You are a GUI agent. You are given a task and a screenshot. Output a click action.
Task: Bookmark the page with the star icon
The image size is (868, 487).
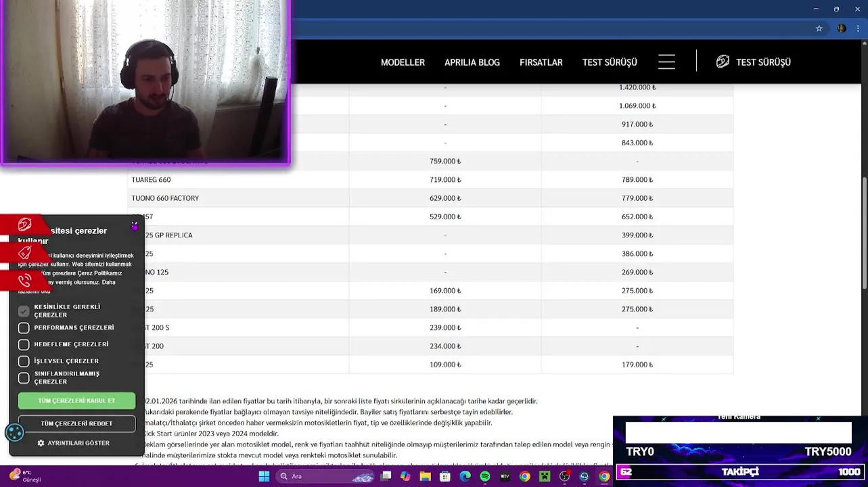click(x=819, y=28)
